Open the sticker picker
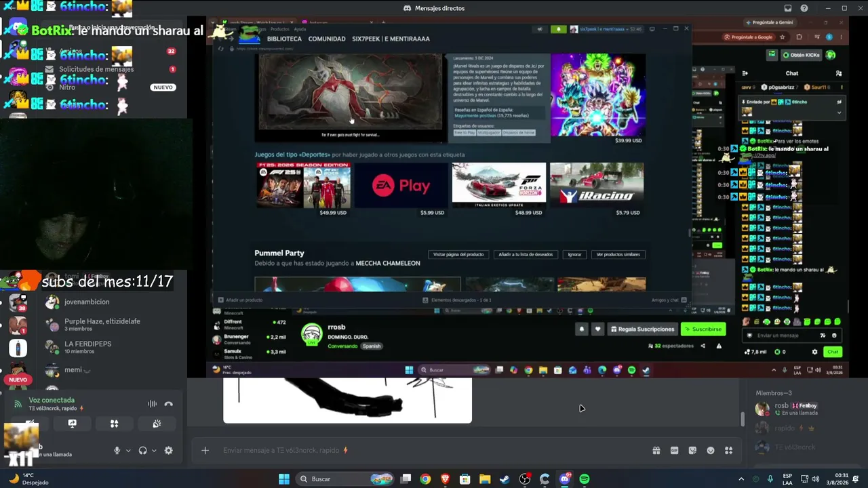 pyautogui.click(x=692, y=450)
